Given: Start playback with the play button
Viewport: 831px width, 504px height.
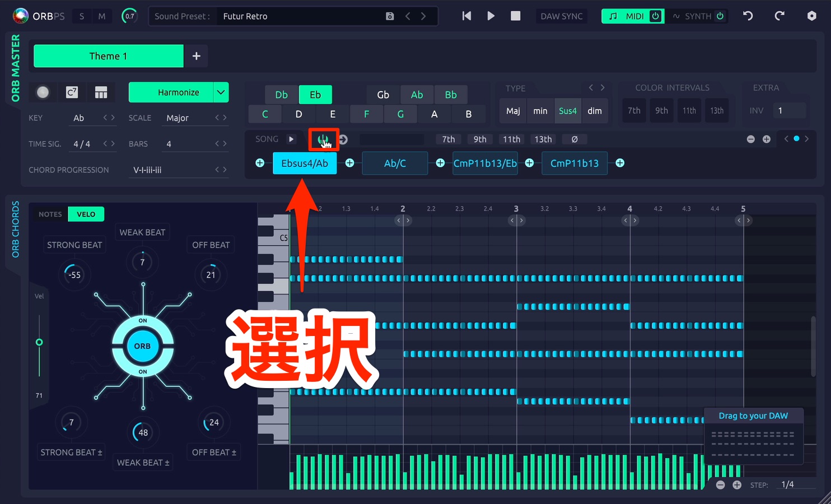Looking at the screenshot, I should pos(491,16).
